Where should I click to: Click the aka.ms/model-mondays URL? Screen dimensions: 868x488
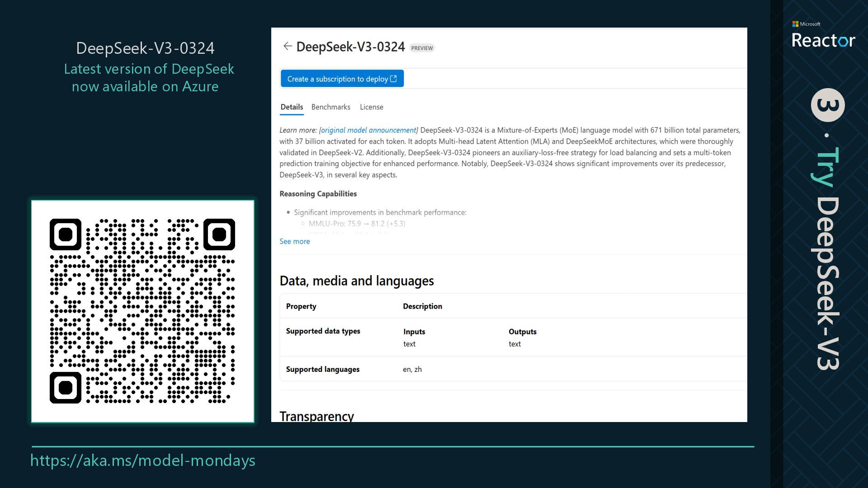143,460
